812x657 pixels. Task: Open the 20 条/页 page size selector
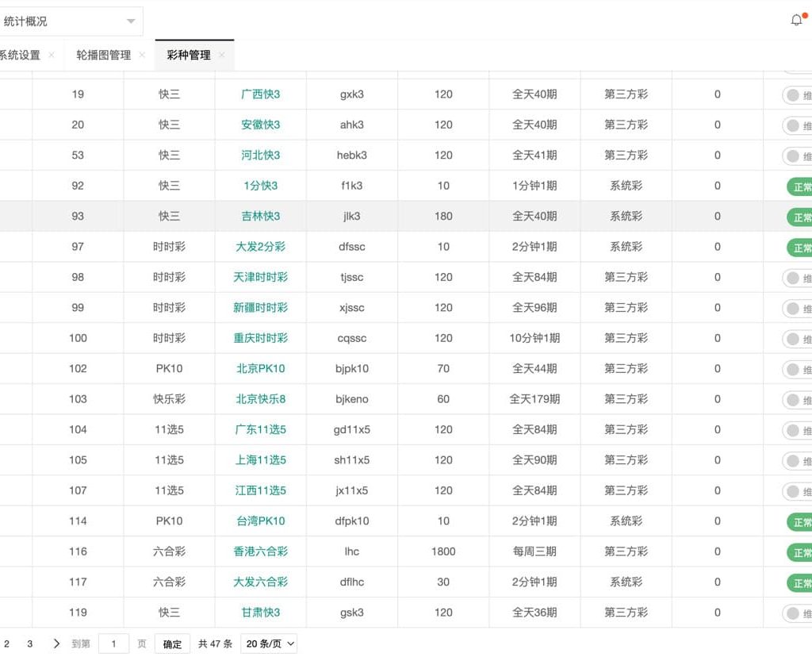[x=270, y=644]
